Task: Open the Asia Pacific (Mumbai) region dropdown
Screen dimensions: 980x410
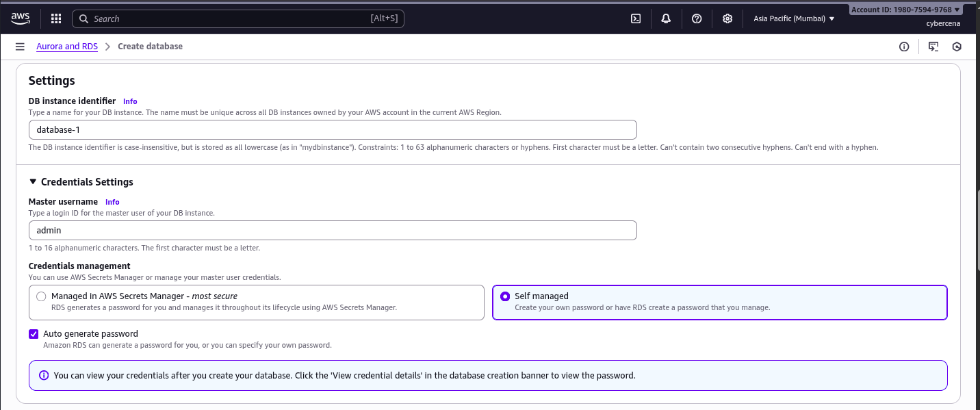Action: 794,18
